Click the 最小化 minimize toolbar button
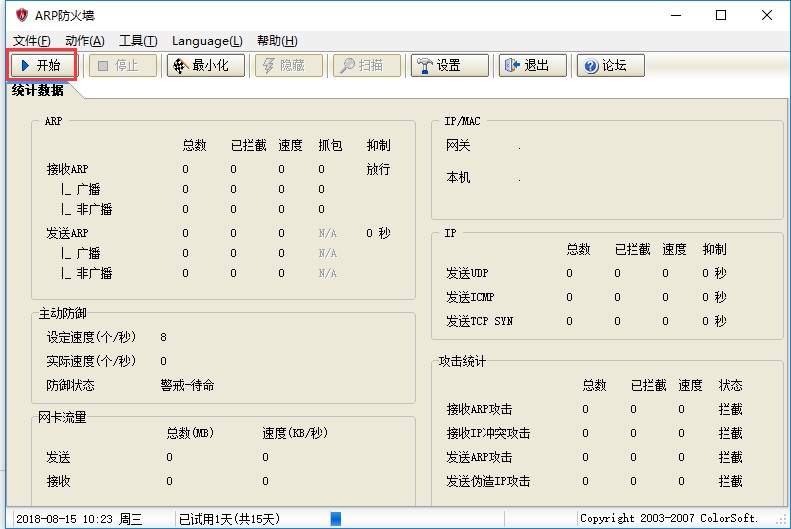The width and height of the screenshot is (791, 529). coord(206,66)
